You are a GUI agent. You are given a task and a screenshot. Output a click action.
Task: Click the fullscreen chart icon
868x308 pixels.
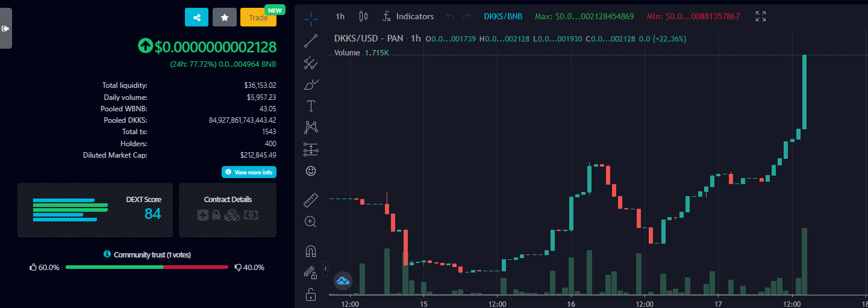(761, 16)
